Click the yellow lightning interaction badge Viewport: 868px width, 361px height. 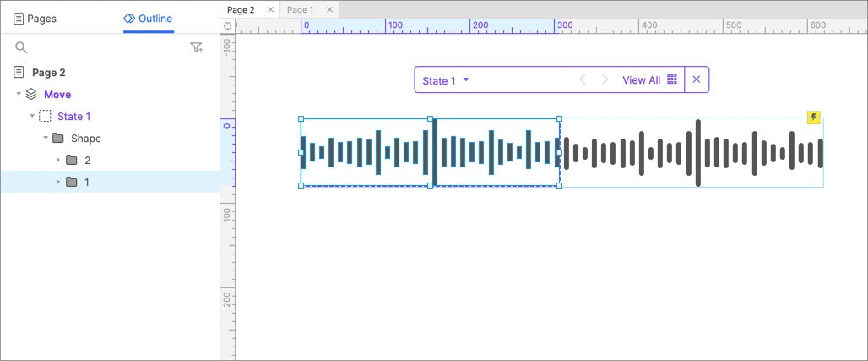tap(814, 118)
